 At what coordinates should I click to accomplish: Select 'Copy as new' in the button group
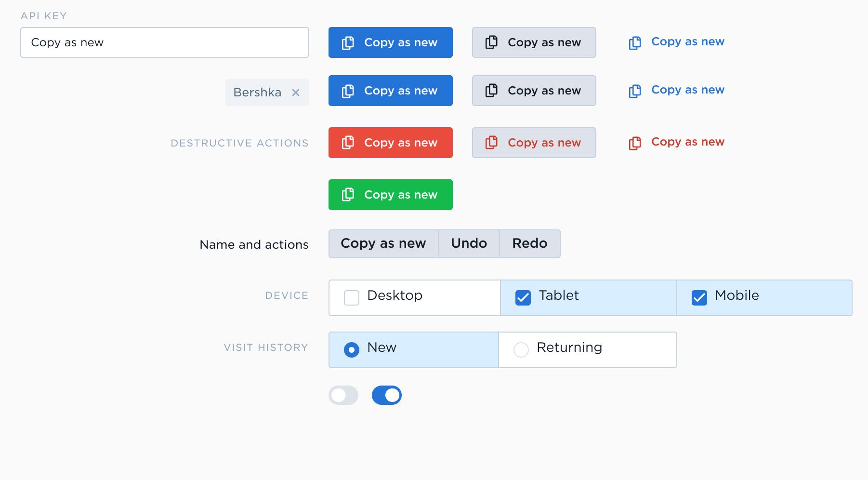coord(383,244)
